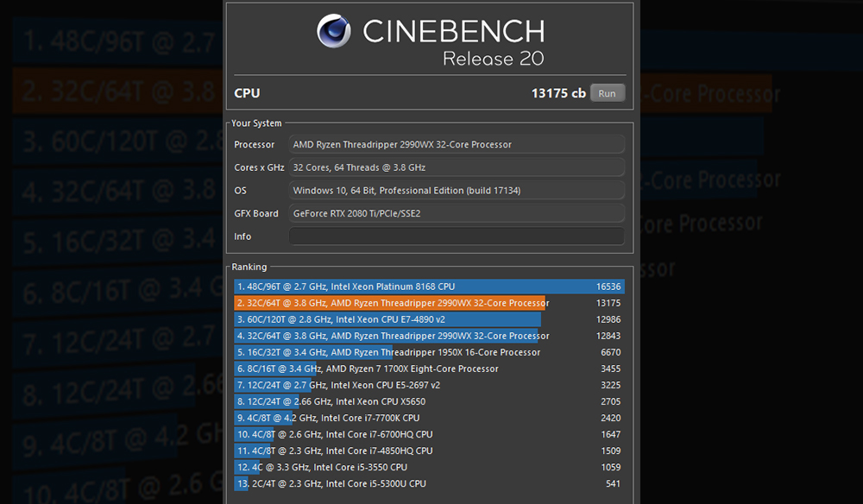Select the Processor name field
Viewport: 863px width, 504px height.
pos(457,144)
